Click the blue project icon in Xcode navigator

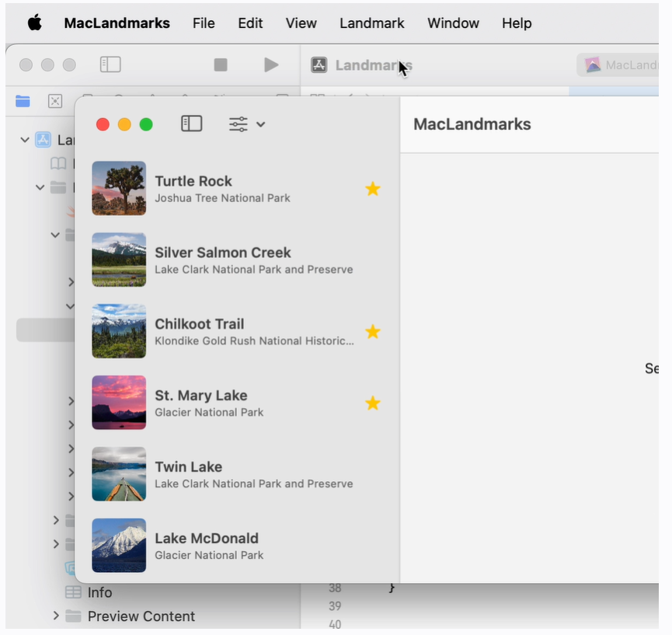click(x=44, y=140)
